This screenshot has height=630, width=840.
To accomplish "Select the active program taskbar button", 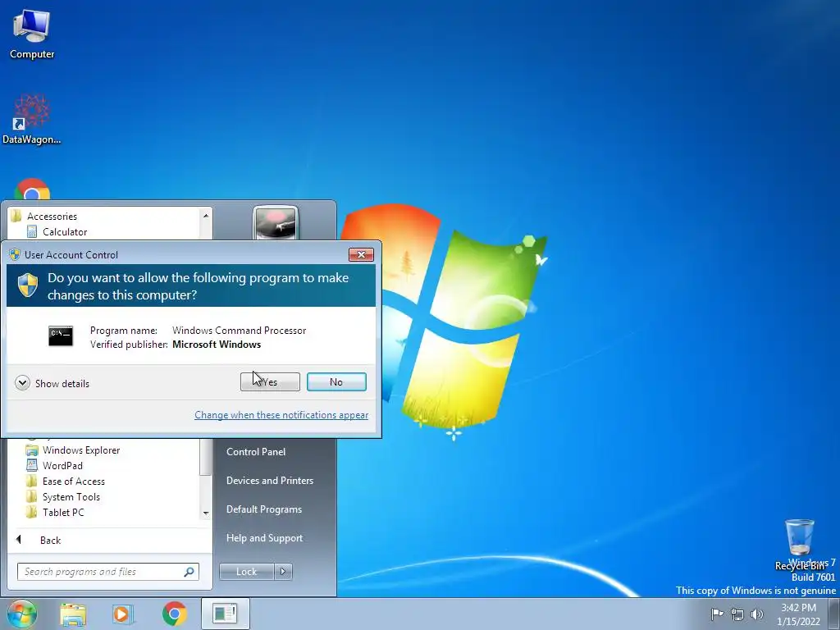I will tap(225, 614).
